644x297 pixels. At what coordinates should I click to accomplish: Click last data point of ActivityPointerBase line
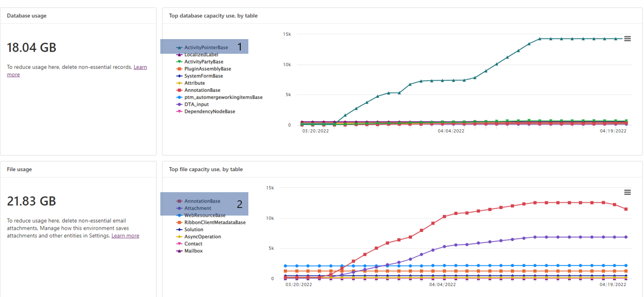(x=626, y=39)
